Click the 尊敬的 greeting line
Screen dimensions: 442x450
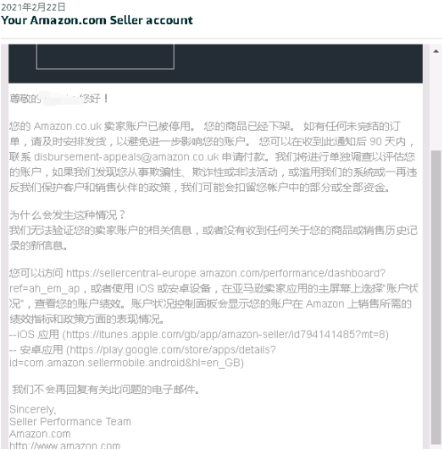coord(59,98)
